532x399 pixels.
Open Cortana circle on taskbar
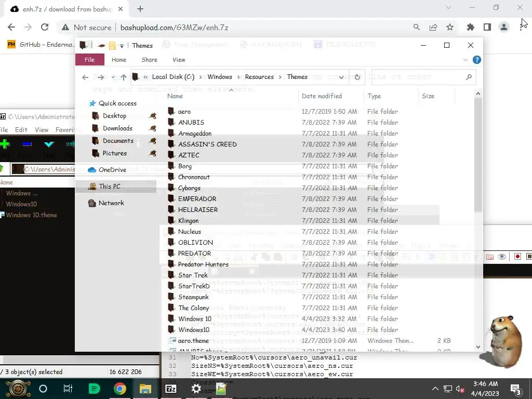(x=43, y=389)
